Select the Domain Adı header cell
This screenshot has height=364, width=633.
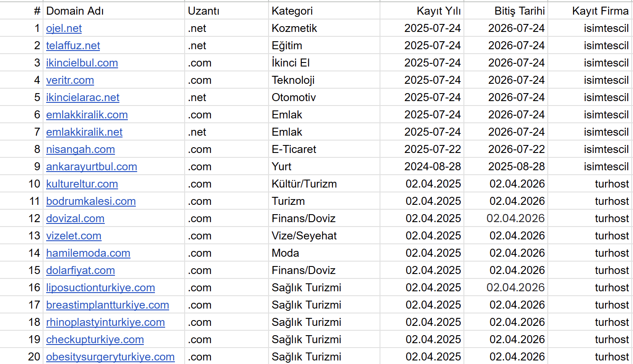pyautogui.click(x=114, y=11)
